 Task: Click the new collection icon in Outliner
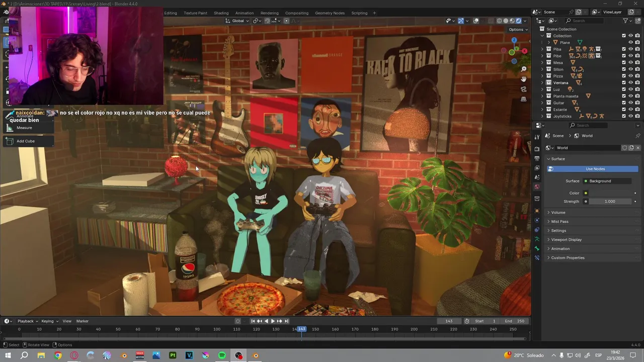pos(637,21)
